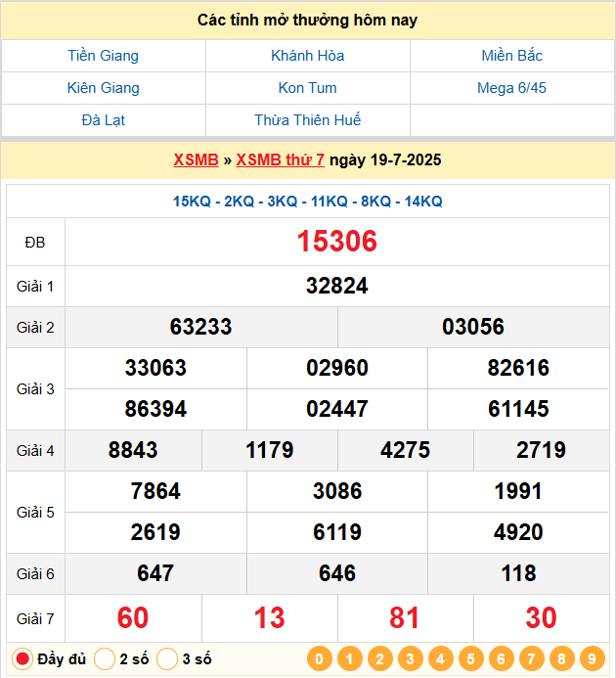
Task: Click the Các tỉnh mở thưởng hôm nay heading
Action: pos(307,21)
